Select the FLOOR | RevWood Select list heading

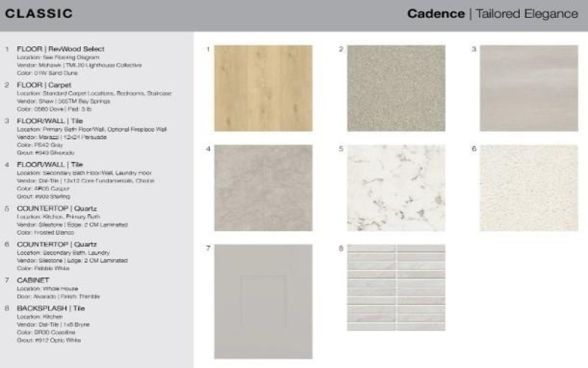(57, 49)
